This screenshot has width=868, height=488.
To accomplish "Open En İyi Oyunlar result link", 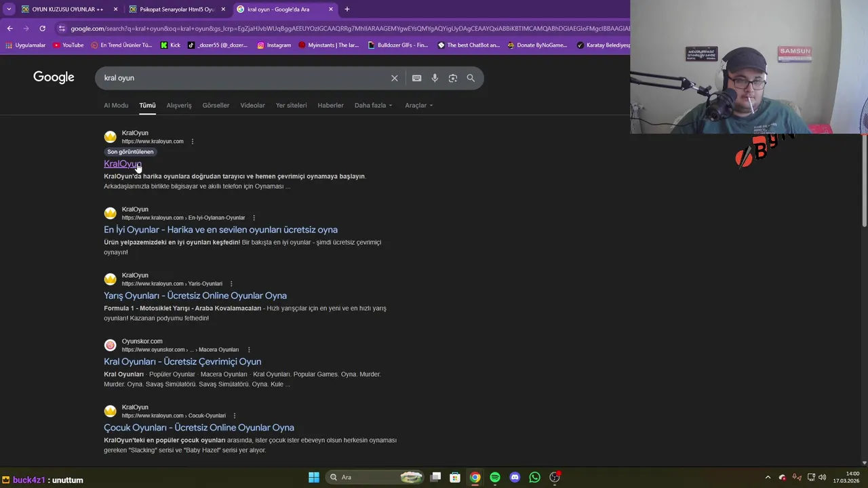I will pos(220,230).
